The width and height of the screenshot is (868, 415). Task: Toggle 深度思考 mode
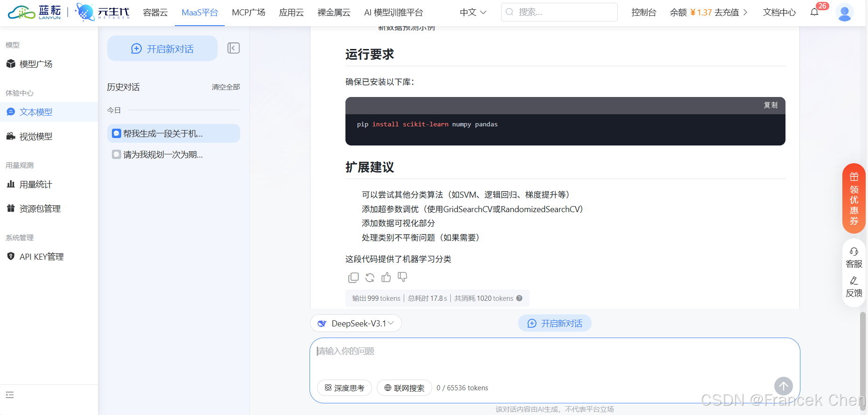point(344,388)
